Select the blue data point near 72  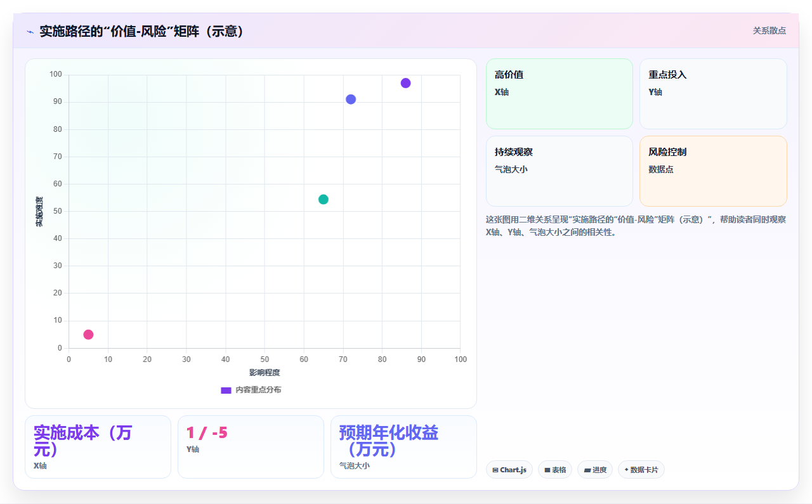(x=351, y=99)
